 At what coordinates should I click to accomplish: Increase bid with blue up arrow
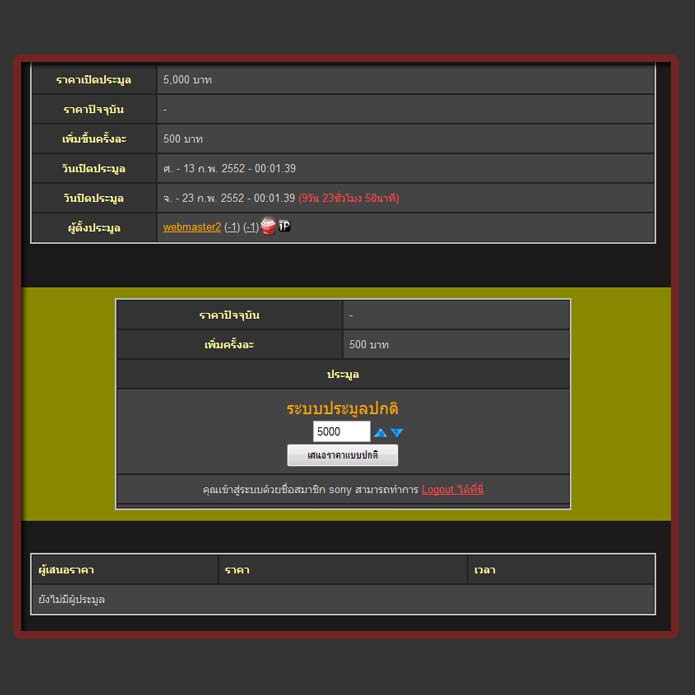380,433
